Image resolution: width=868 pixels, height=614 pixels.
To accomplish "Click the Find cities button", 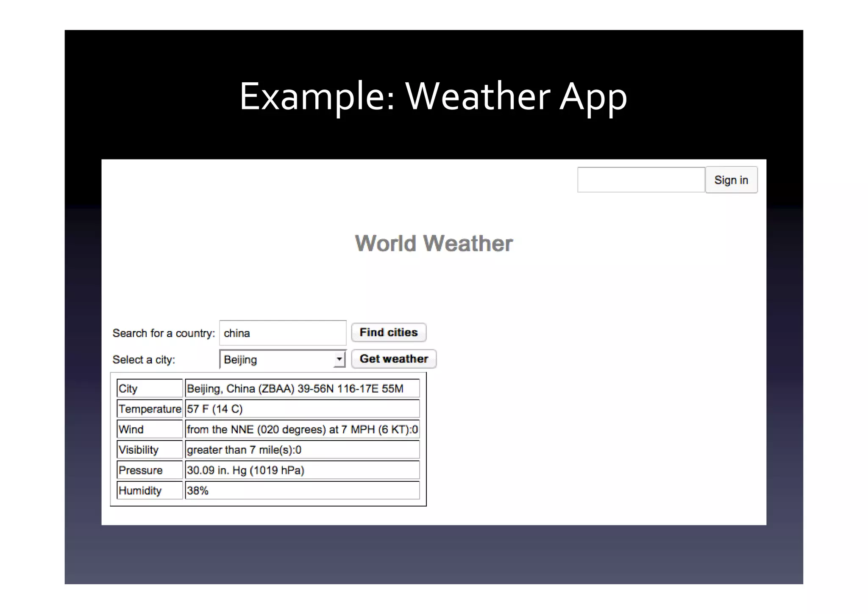I will tap(389, 332).
